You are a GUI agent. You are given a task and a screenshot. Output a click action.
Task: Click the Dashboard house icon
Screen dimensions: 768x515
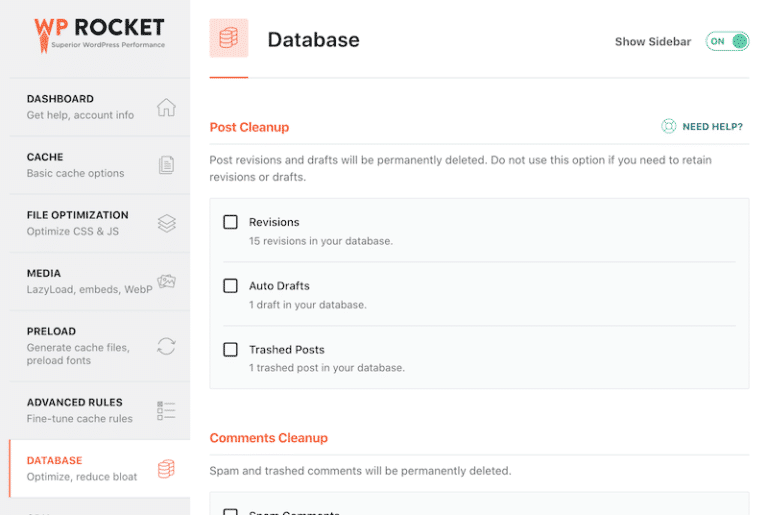click(x=166, y=108)
